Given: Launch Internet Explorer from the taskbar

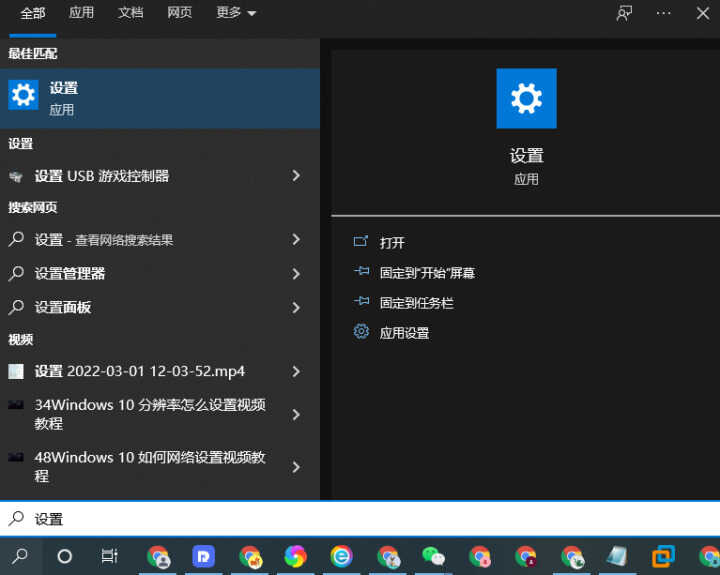Looking at the screenshot, I should coord(341,556).
